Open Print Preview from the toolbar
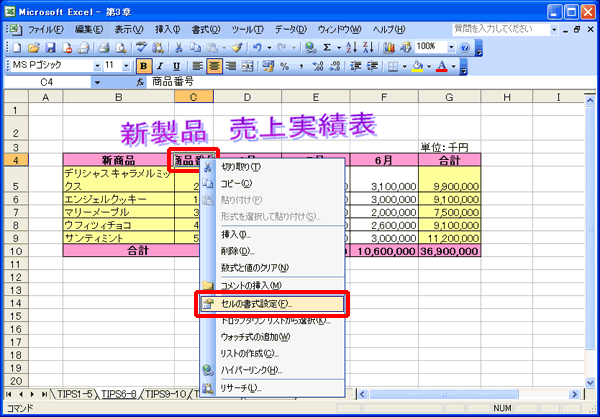The width and height of the screenshot is (600, 417). pyautogui.click(x=121, y=48)
